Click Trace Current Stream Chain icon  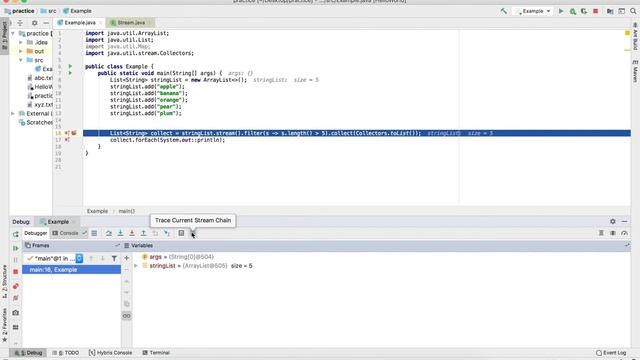coord(193,233)
